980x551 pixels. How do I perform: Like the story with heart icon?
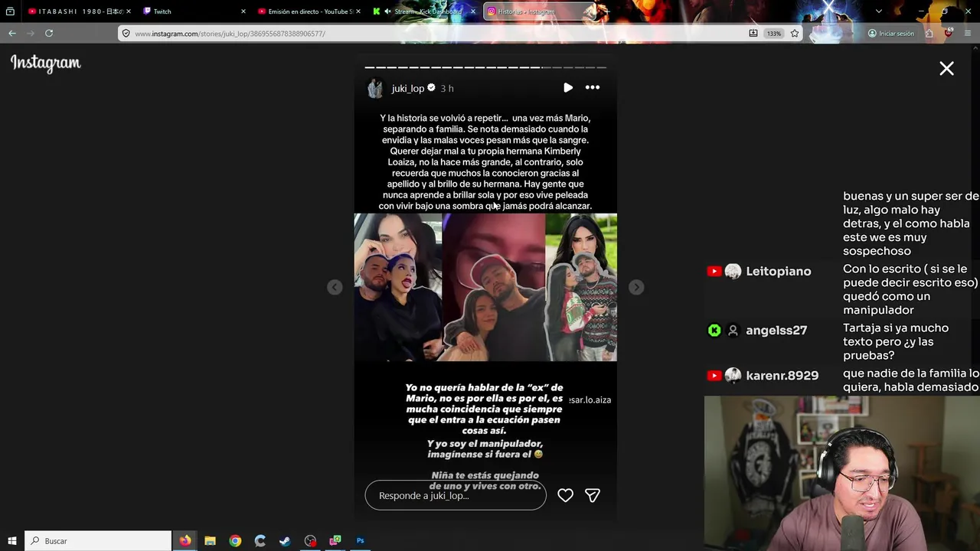pos(565,495)
